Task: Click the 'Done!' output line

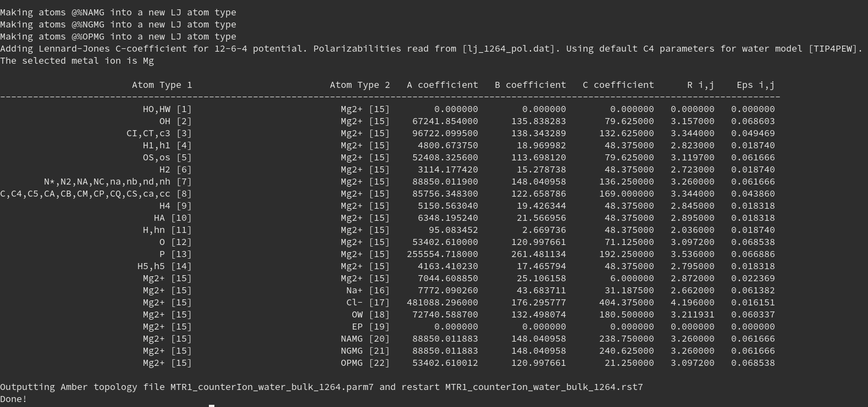Action: point(14,399)
